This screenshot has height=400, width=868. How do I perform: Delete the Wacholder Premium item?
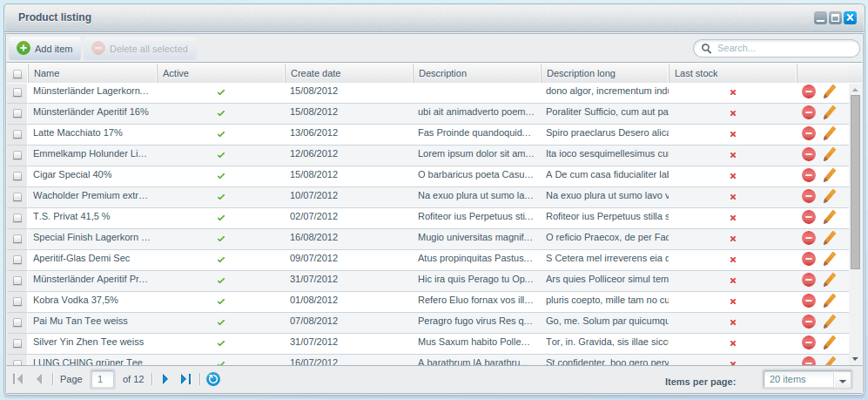coord(809,196)
